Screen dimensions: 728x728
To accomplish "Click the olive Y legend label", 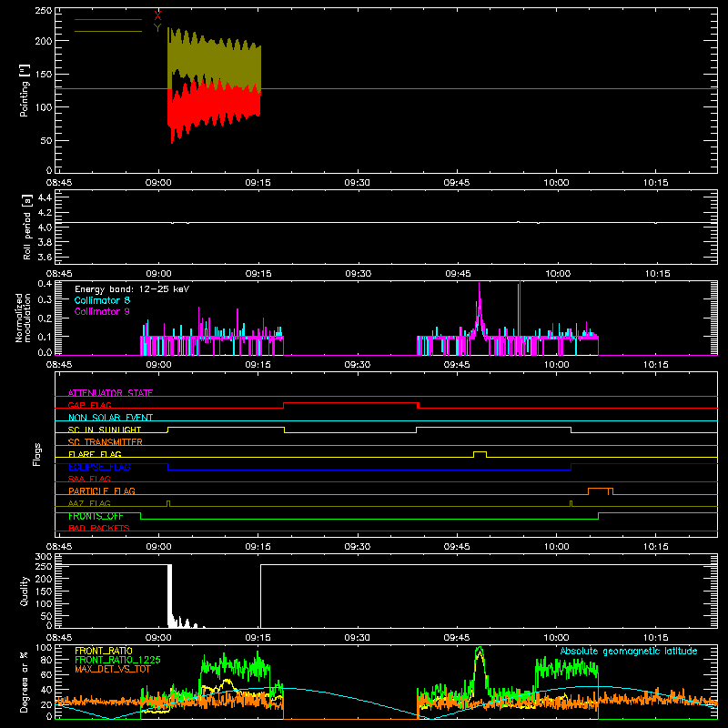I will click(x=157, y=28).
